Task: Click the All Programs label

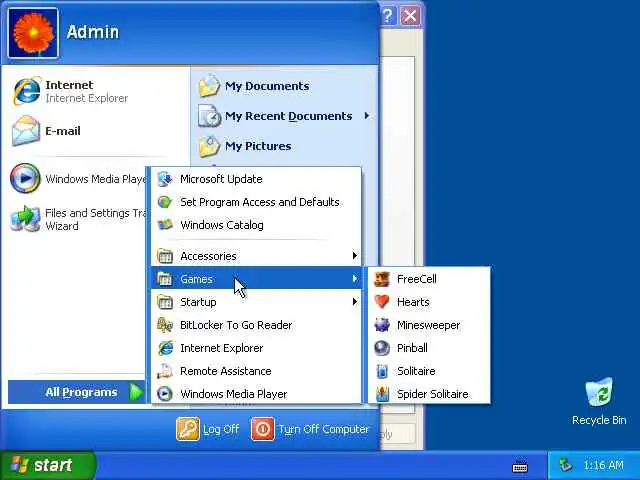Action: (81, 392)
